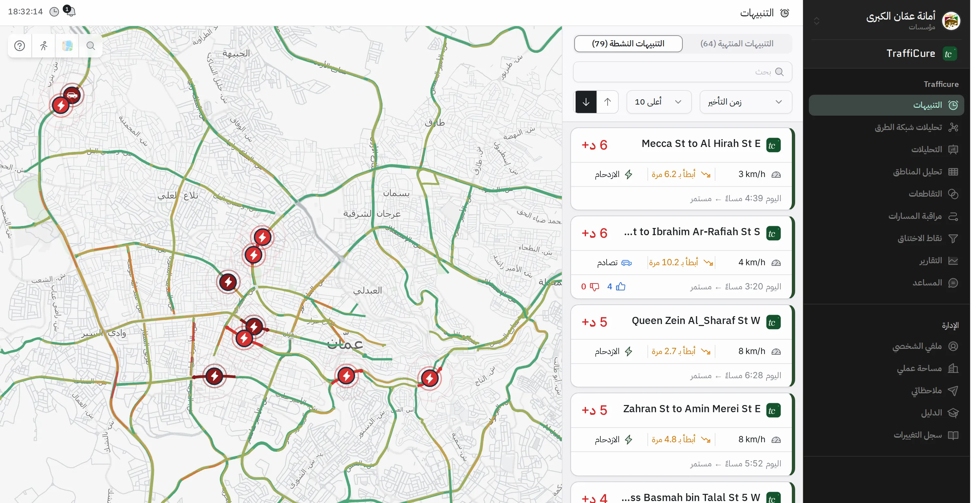The height and width of the screenshot is (503, 980).
Task: Open the map layers style button
Action: (67, 46)
